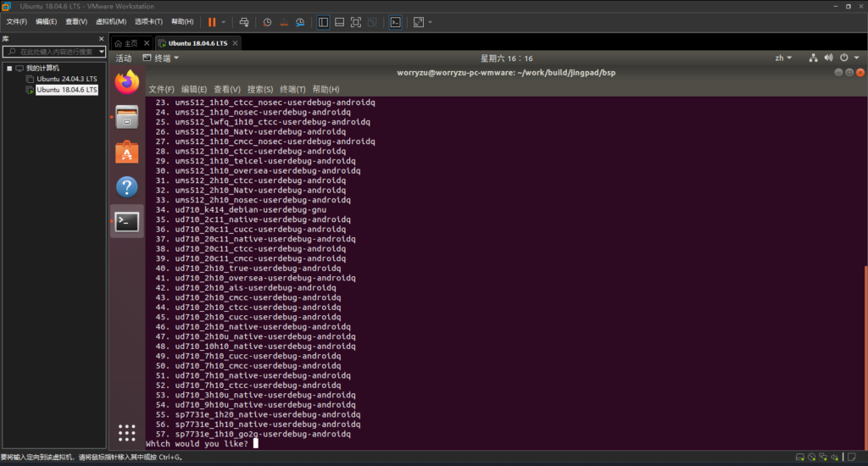The width and height of the screenshot is (868, 466).
Task: Open Ubuntu Software from the dock
Action: coord(127,152)
